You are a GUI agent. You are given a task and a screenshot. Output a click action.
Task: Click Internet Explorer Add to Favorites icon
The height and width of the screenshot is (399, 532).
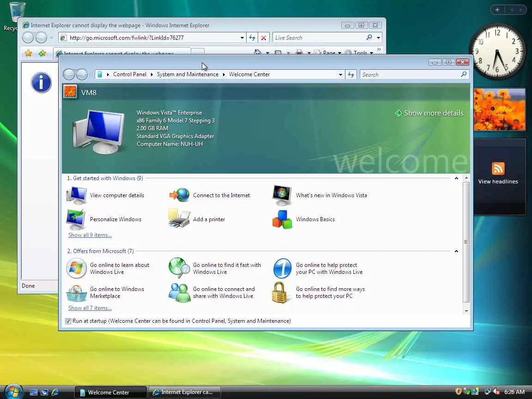[42, 53]
